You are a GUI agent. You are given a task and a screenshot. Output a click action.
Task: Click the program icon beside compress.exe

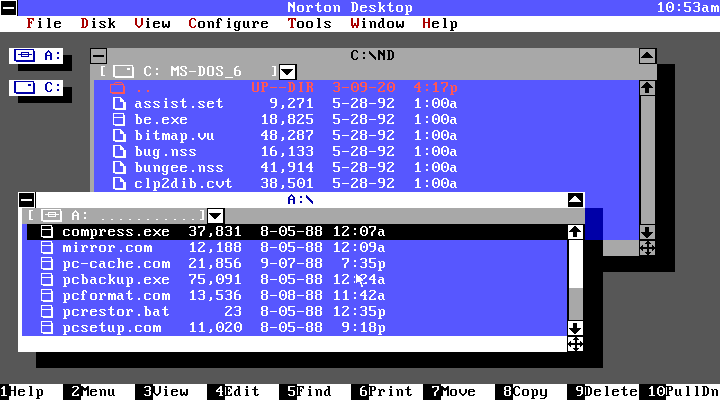47,231
